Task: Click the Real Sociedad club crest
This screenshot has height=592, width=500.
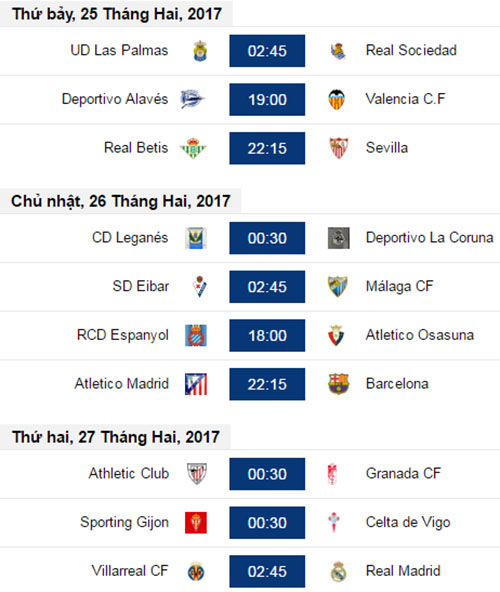Action: (x=338, y=51)
